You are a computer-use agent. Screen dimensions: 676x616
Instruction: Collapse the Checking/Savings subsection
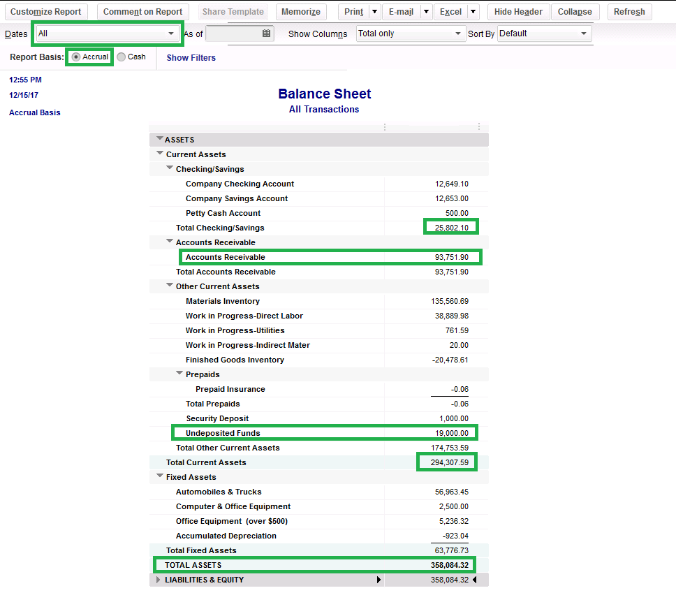170,168
